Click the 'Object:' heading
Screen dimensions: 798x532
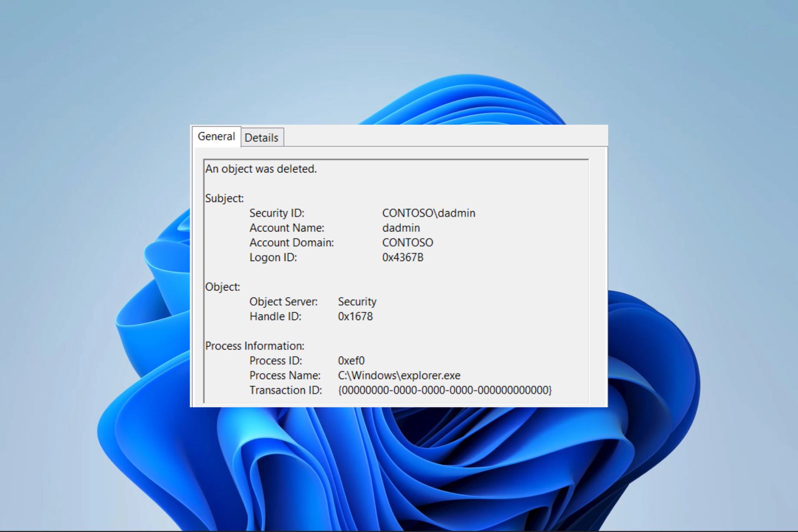(223, 287)
